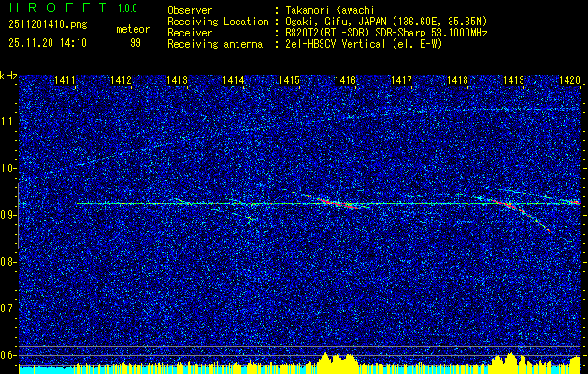Click the 1413 time marker
Screen dimensions: 588x374
click(x=177, y=79)
